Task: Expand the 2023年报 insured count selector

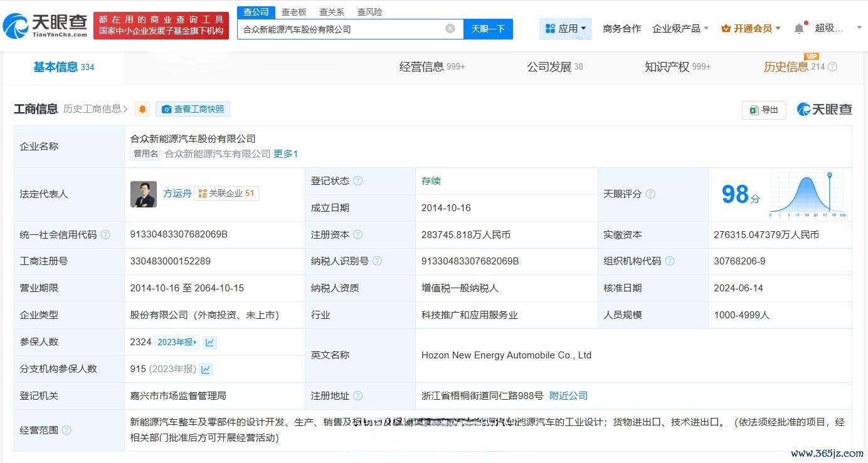Action: click(177, 342)
